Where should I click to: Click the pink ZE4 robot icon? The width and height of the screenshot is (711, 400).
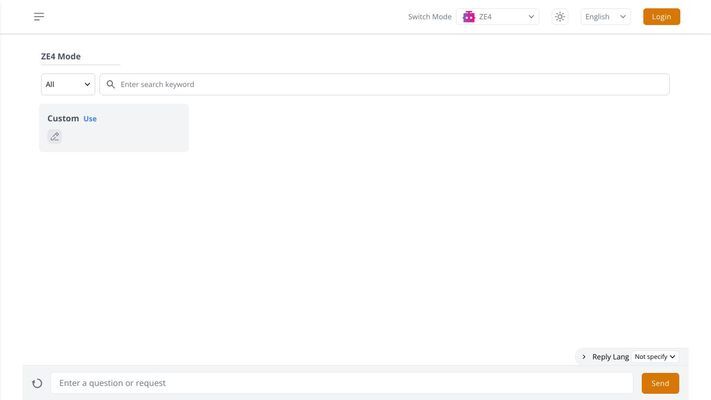pyautogui.click(x=468, y=17)
